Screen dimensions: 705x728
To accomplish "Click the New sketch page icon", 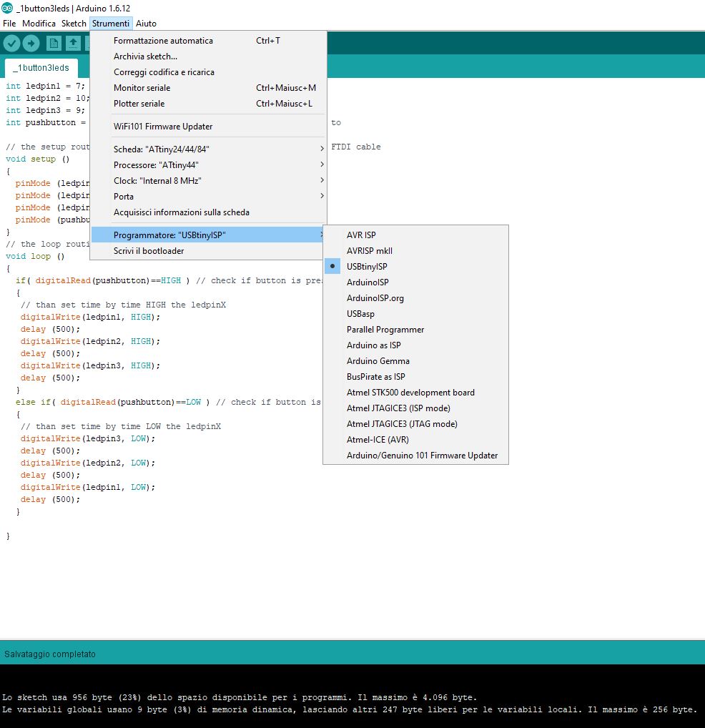I will click(x=54, y=44).
